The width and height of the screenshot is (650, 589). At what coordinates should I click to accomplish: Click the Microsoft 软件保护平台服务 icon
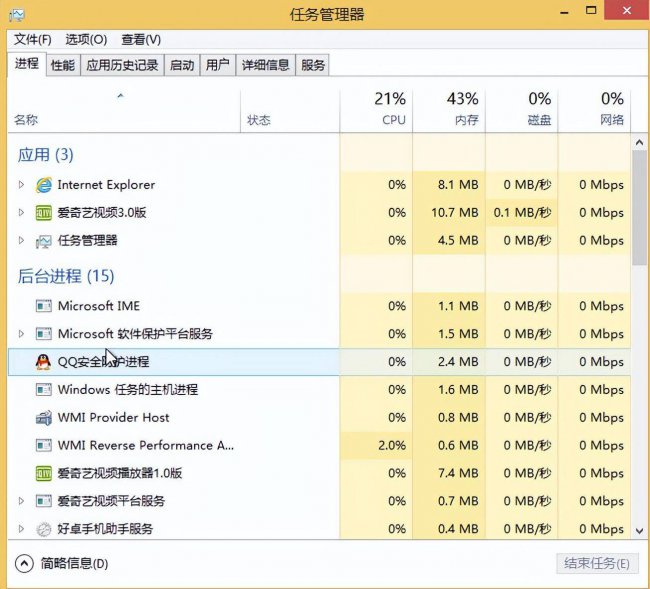pos(44,334)
